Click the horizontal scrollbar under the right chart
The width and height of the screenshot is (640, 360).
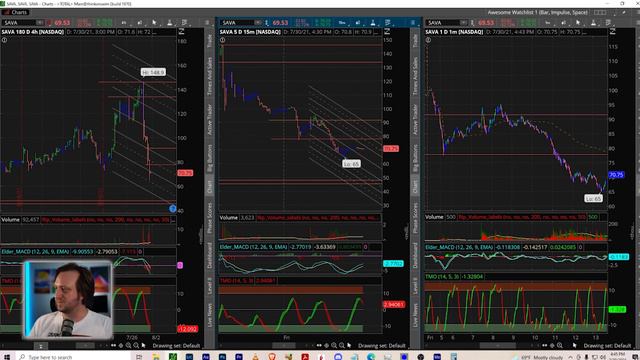point(498,346)
